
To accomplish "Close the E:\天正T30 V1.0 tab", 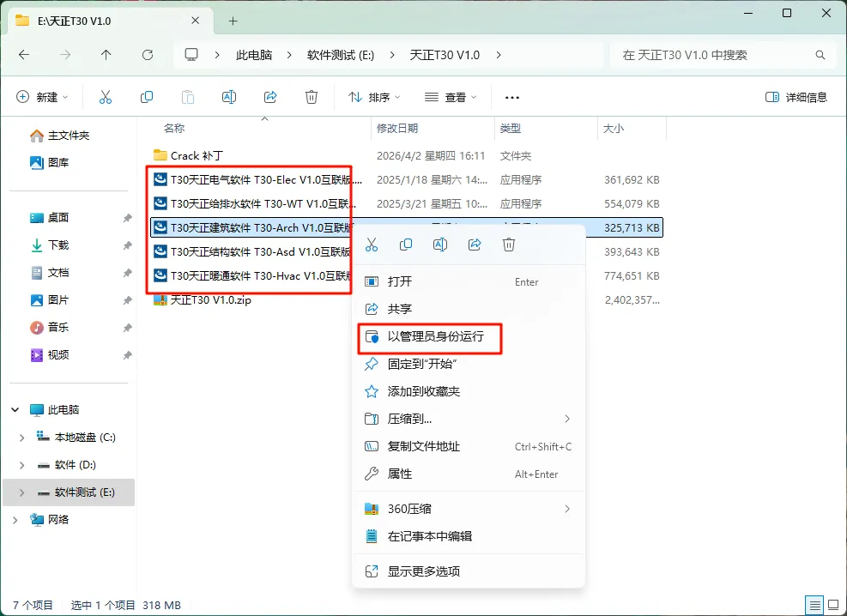I will [x=196, y=21].
